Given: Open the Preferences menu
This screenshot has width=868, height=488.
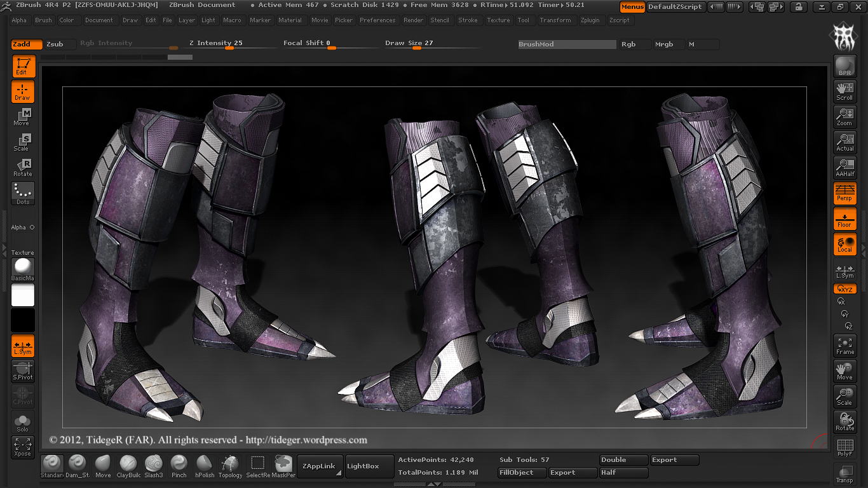Looking at the screenshot, I should pyautogui.click(x=377, y=20).
